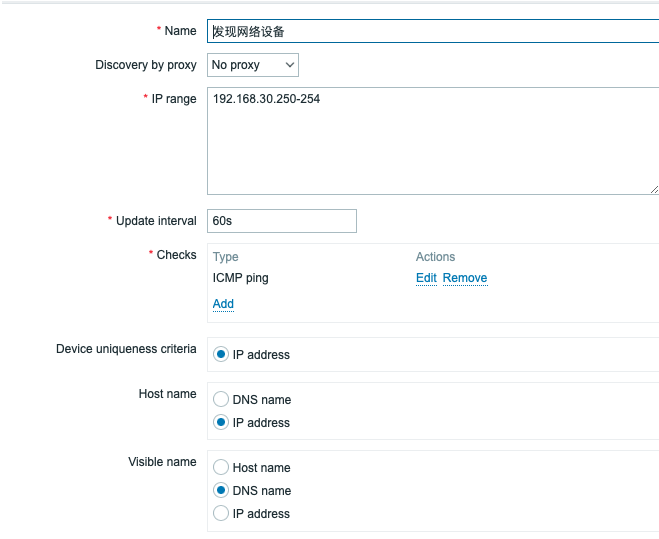Viewport: 659px width, 539px height.
Task: Open the Discovery by proxy dropdown
Action: [253, 65]
